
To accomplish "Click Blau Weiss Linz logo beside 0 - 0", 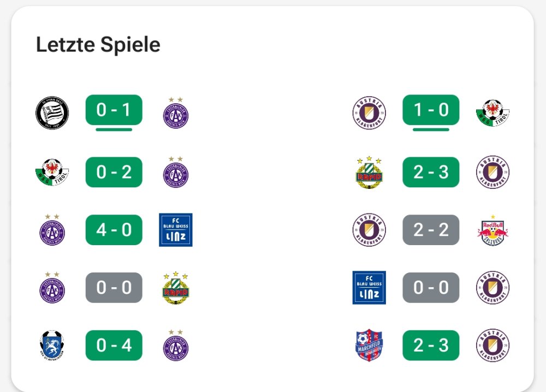I will coord(369,288).
